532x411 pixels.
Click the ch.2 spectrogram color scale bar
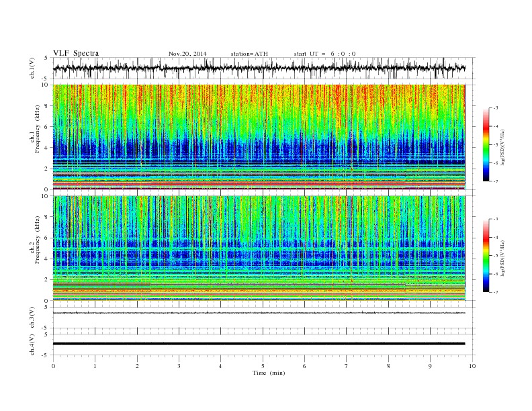[486, 255]
